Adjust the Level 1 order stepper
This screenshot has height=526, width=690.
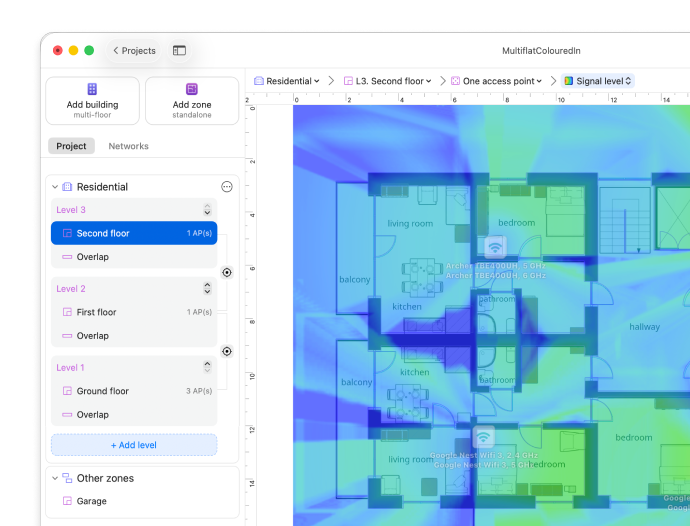pyautogui.click(x=207, y=367)
